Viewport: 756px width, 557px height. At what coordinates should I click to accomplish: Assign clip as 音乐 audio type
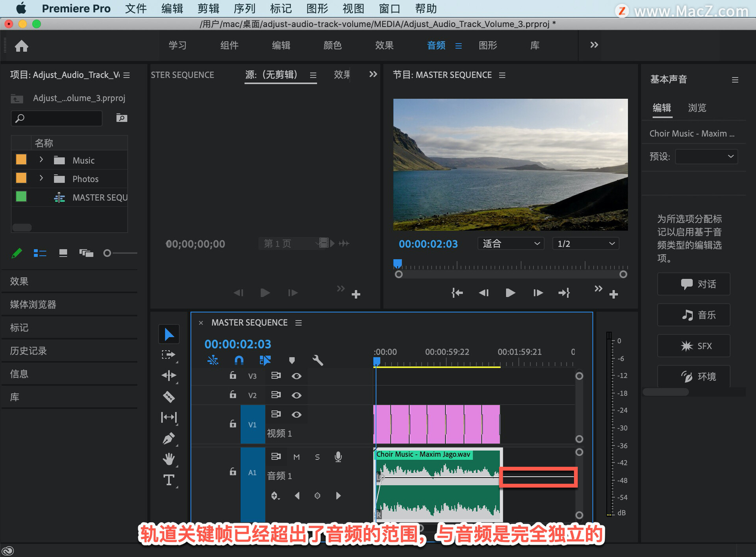(x=694, y=315)
